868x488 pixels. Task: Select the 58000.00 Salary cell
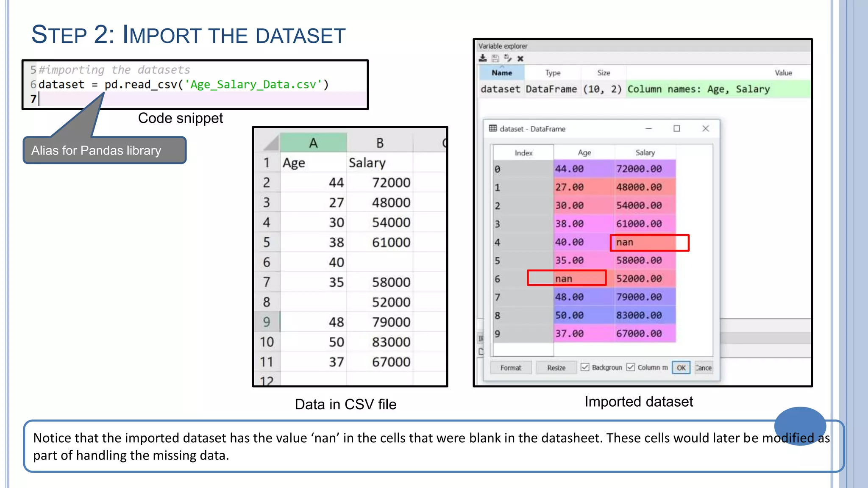click(645, 261)
